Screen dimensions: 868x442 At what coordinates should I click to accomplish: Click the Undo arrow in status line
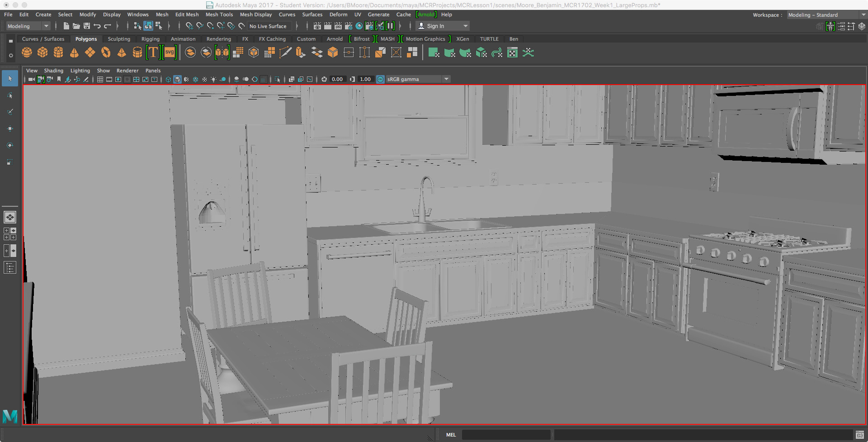click(97, 26)
